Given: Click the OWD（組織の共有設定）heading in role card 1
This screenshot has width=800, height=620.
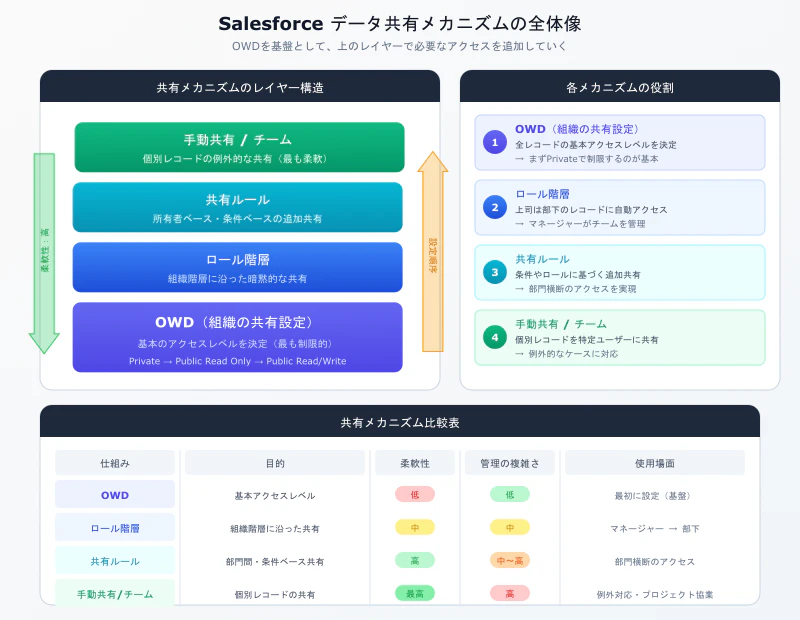Looking at the screenshot, I should click(577, 129).
